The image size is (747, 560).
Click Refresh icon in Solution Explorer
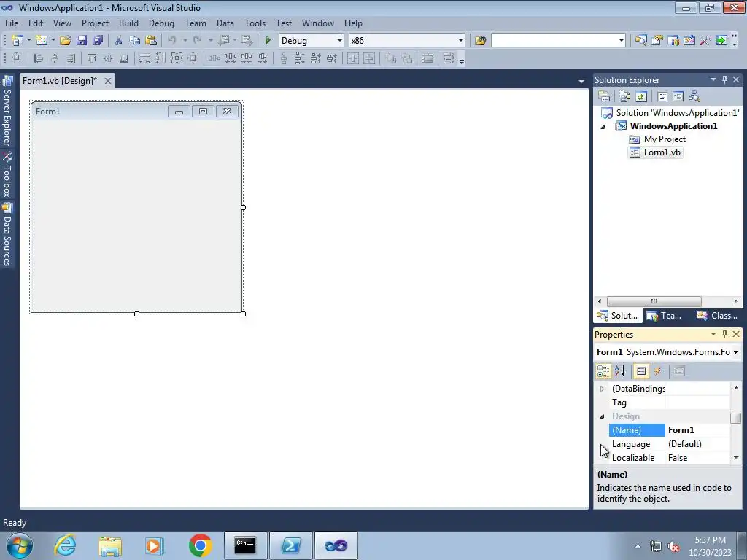[x=641, y=97]
